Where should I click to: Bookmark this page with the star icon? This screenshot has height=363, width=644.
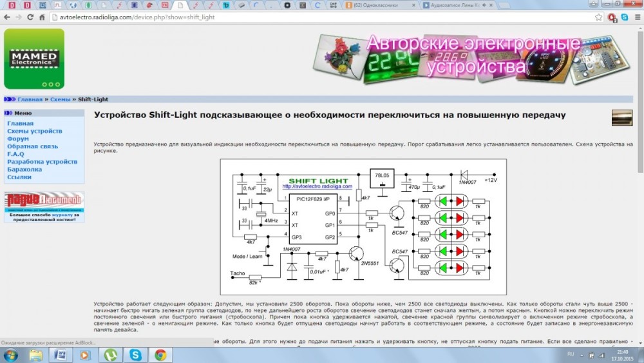[599, 17]
